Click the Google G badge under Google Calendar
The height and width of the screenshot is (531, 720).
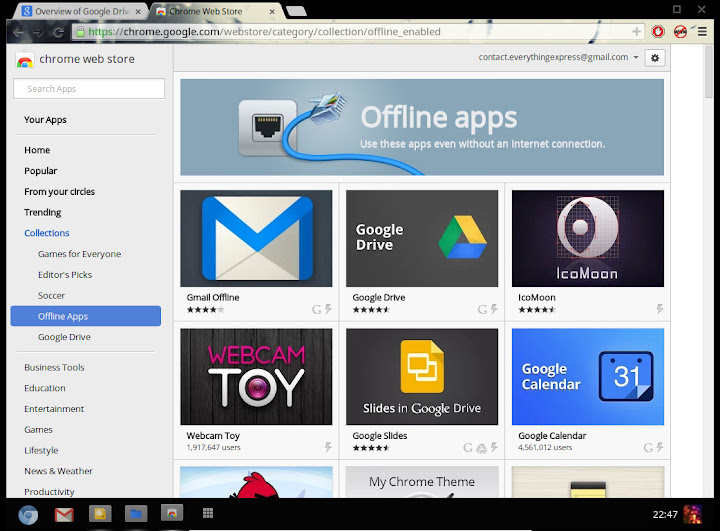648,447
